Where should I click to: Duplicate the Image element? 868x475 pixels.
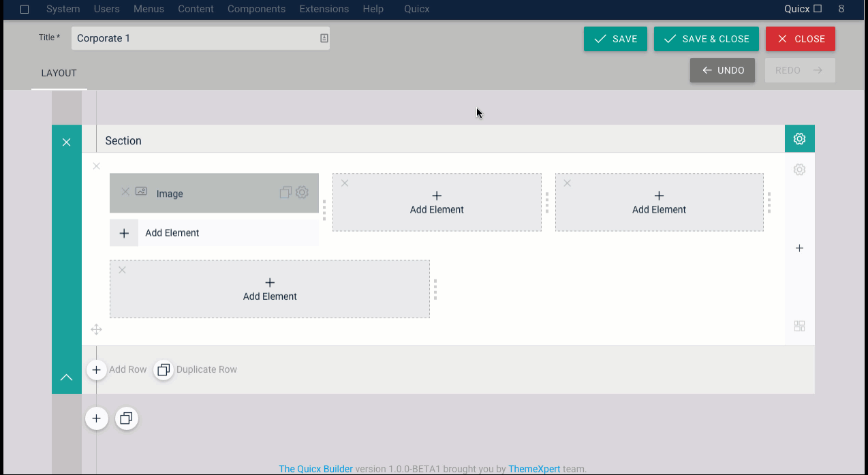point(285,193)
